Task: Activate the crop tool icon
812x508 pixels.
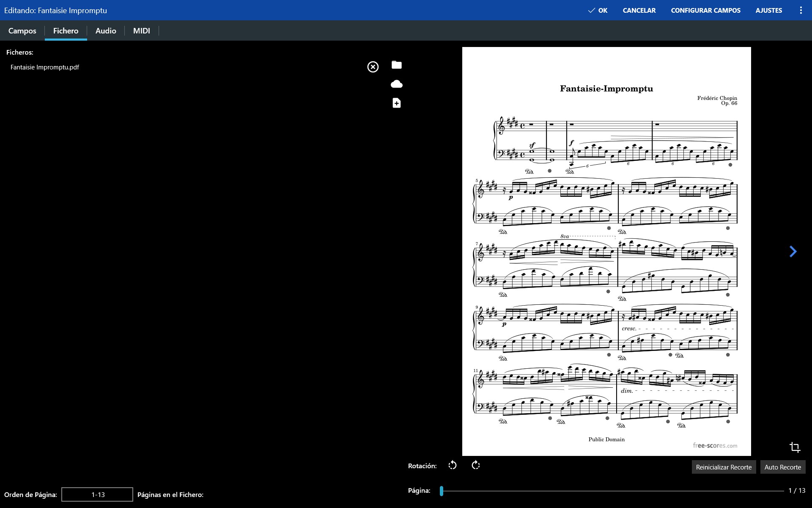Action: click(795, 447)
